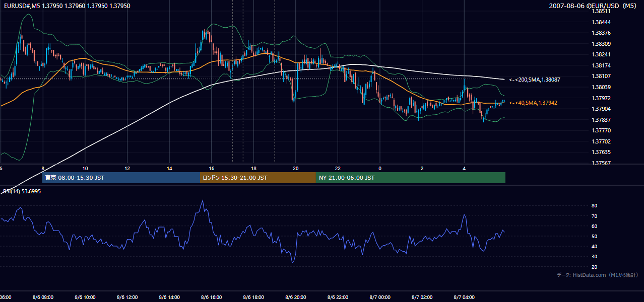The image size is (644, 302).
Task: Click hour tick 10 under the candlestick chart
Action: pos(85,168)
